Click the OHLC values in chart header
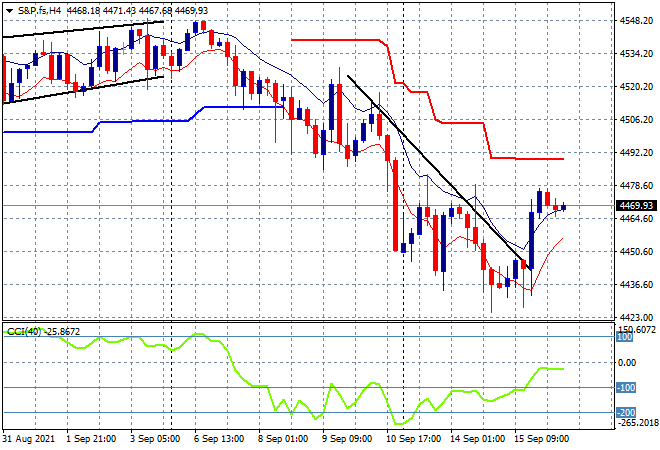Screen dimensions: 660x450 (x=138, y=11)
